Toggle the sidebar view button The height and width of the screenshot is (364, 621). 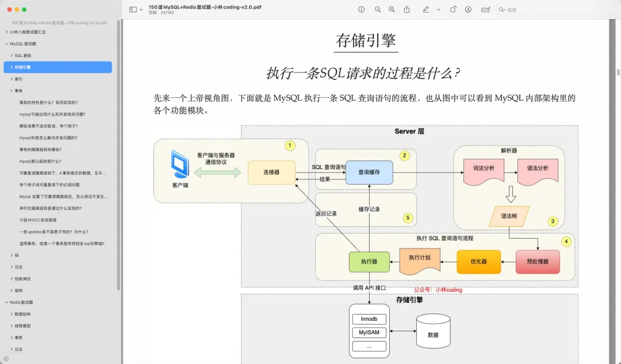(x=133, y=9)
